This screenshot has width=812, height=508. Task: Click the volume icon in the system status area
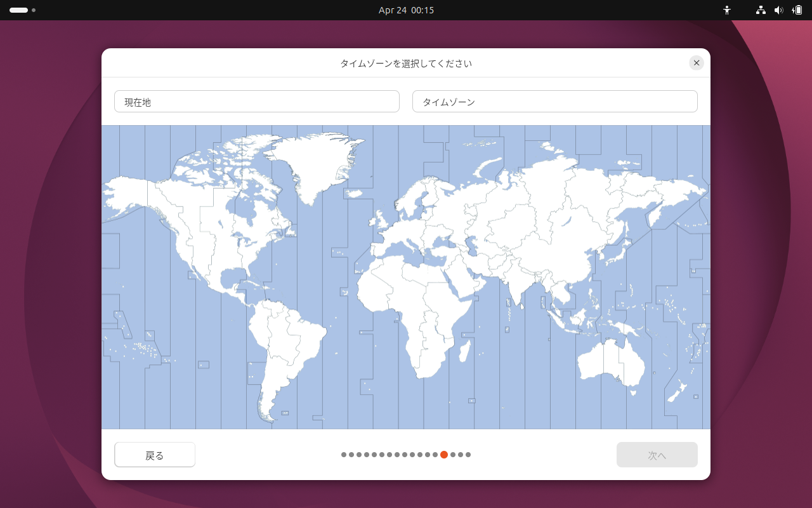(x=779, y=10)
